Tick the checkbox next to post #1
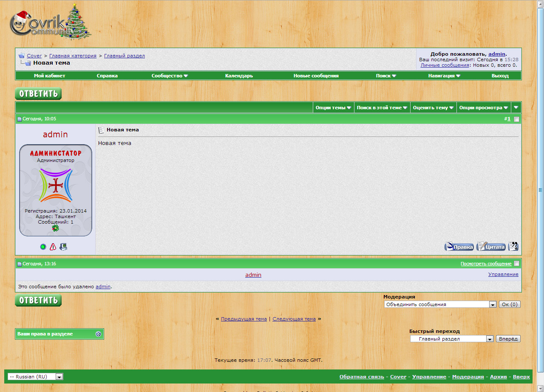 point(516,119)
